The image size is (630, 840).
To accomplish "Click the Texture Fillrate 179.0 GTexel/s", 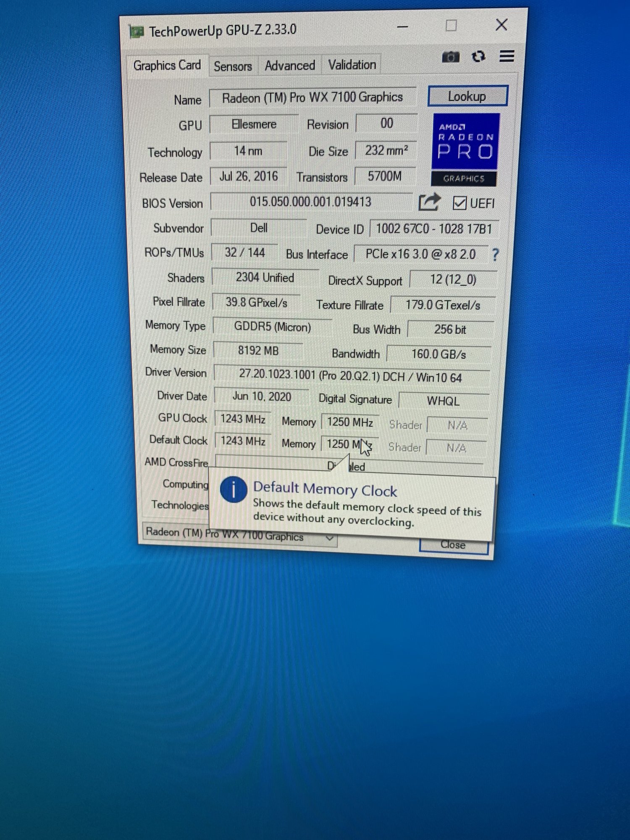I will point(443,305).
